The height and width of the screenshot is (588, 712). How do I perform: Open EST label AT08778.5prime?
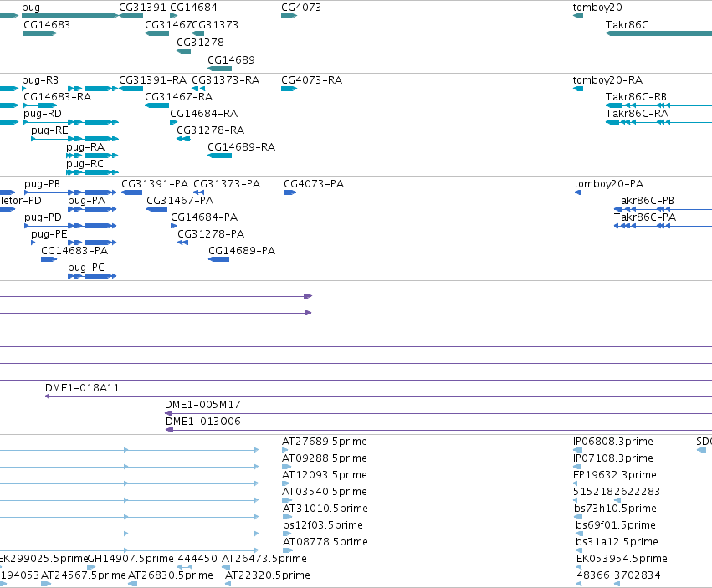point(325,542)
